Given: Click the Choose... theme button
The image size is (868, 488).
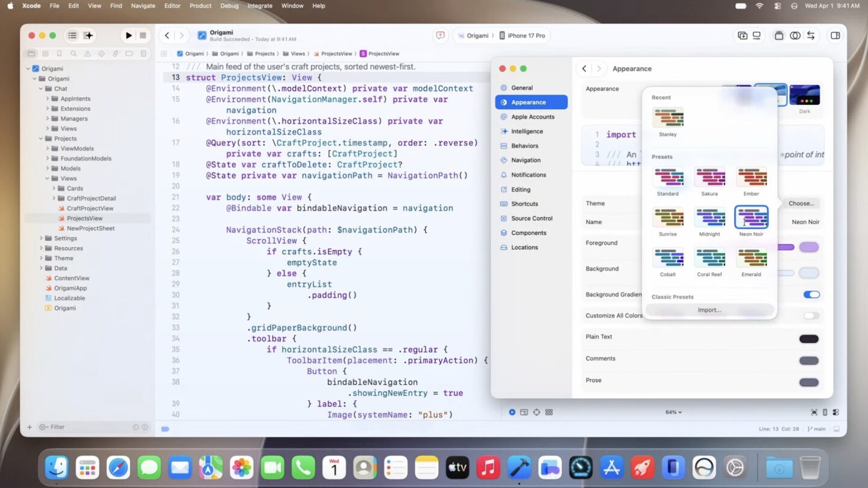Looking at the screenshot, I should click(x=801, y=204).
